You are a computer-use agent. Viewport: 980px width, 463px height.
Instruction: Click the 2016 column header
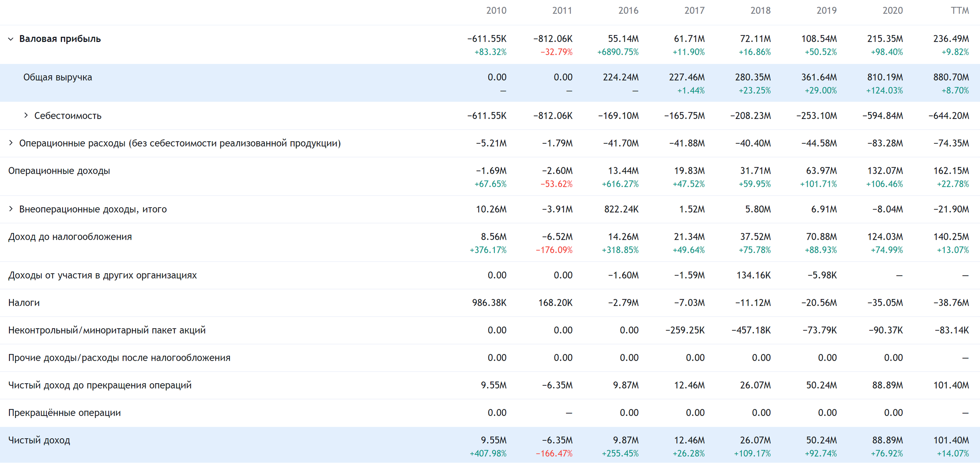click(628, 11)
